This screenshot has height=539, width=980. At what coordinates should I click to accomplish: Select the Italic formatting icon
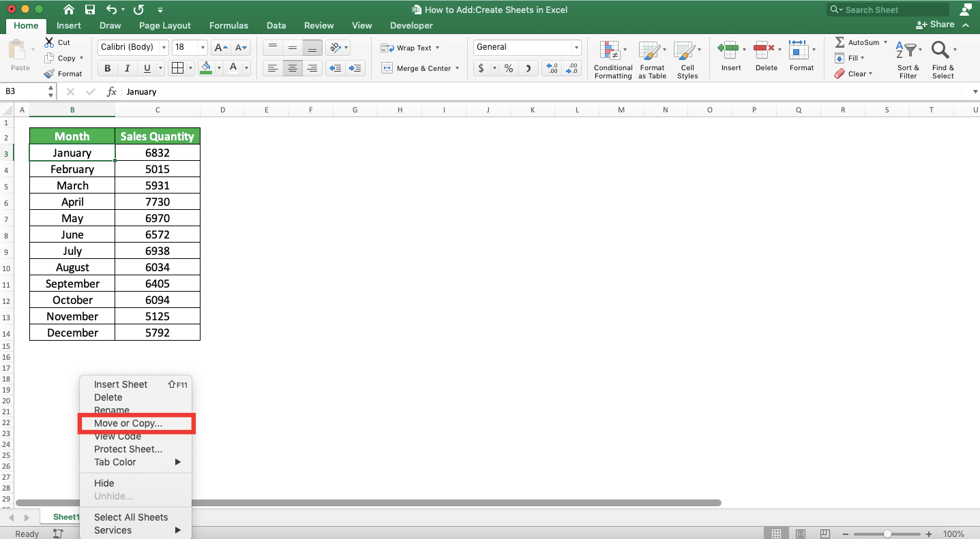pos(125,68)
